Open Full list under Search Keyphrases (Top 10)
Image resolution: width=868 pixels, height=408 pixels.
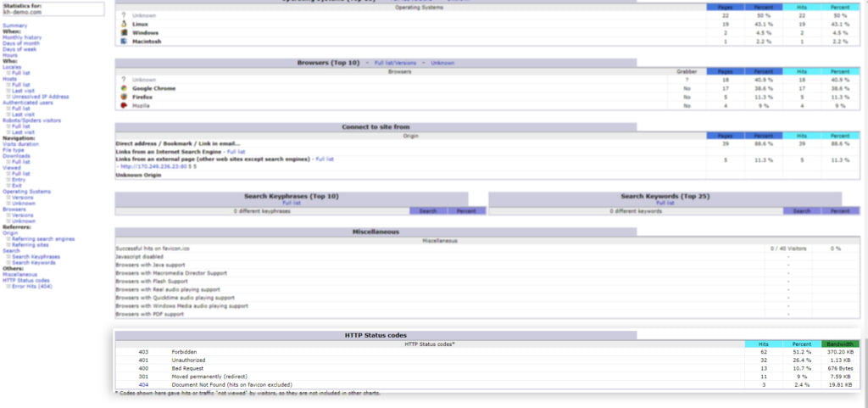[x=292, y=204]
